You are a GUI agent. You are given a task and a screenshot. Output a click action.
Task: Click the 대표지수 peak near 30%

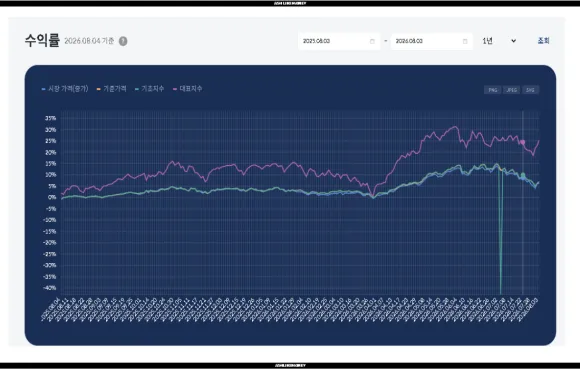[x=455, y=127]
